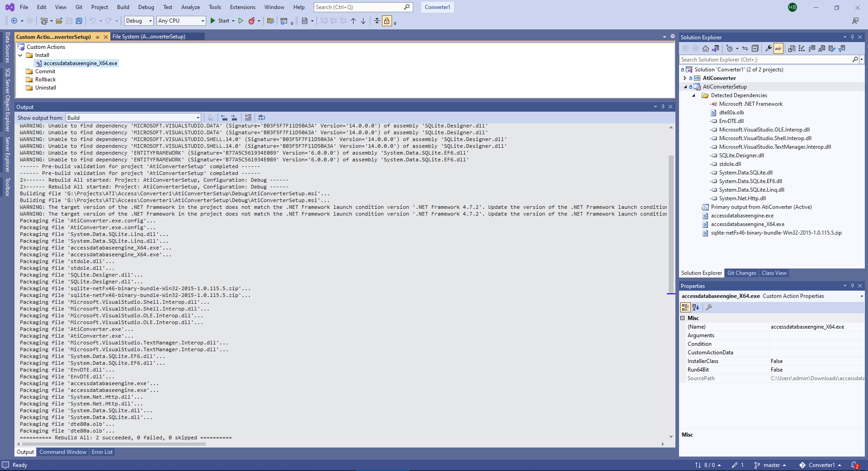Toggle word wrap in the Output window
Screen dimensions: 868x471
(x=261, y=118)
